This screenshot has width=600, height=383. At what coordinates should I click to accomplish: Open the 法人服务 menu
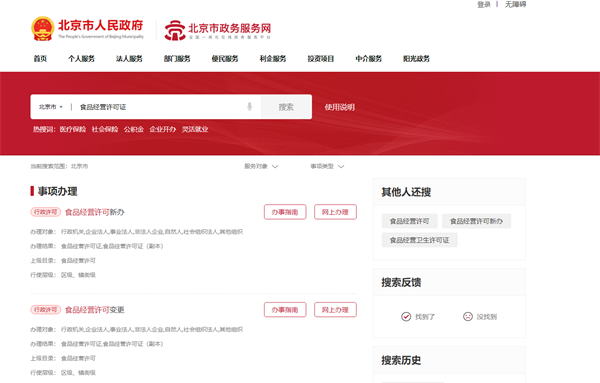(129, 59)
